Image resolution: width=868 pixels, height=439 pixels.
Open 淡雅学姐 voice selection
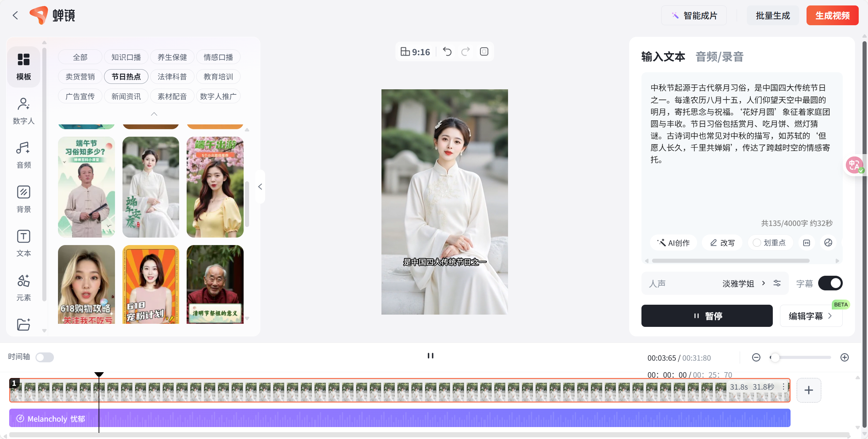744,283
